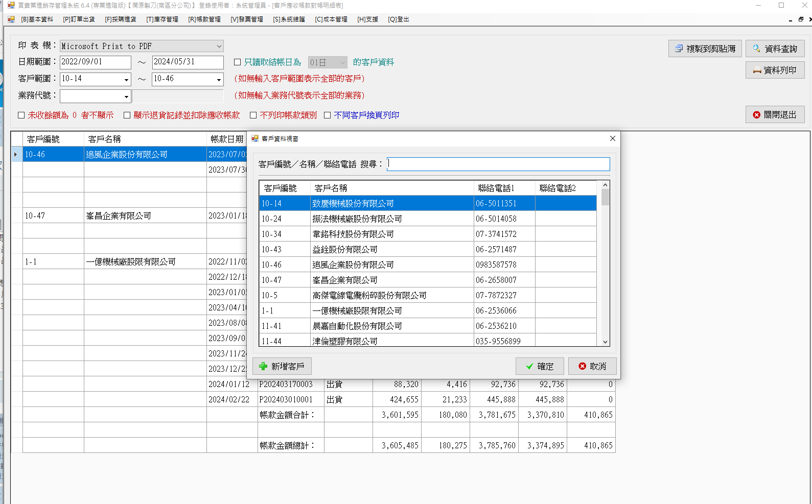Open the [F]採購進貨 menu
Image resolution: width=812 pixels, height=504 pixels.
[x=121, y=19]
